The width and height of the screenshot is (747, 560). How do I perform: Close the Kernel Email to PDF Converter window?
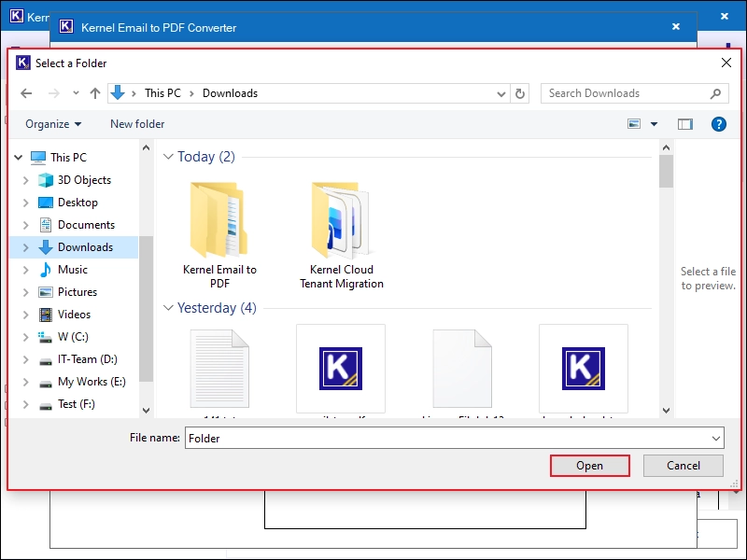[675, 27]
